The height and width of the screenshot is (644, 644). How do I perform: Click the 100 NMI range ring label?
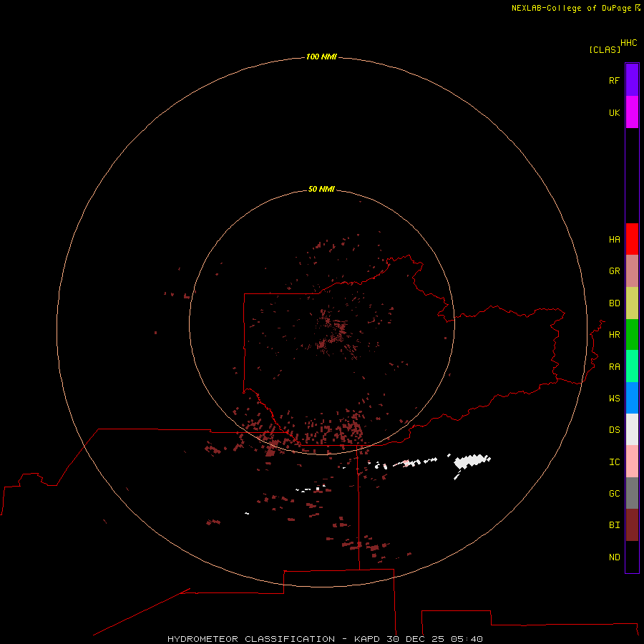pos(321,57)
